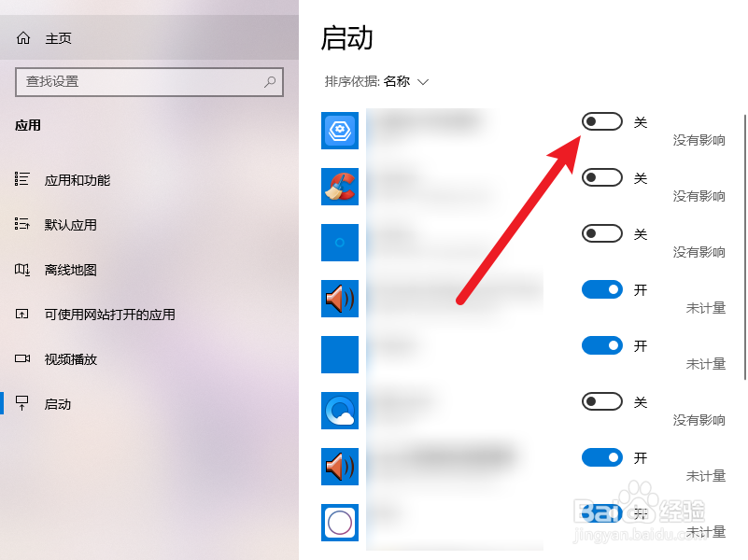Screen dimensions: 748x560
Task: Turn off the first speaker app toggle
Action: [602, 289]
